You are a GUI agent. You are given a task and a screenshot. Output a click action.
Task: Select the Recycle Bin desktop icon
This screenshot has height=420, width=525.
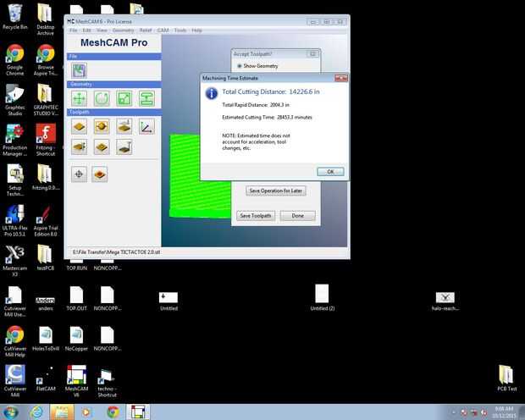[15, 17]
